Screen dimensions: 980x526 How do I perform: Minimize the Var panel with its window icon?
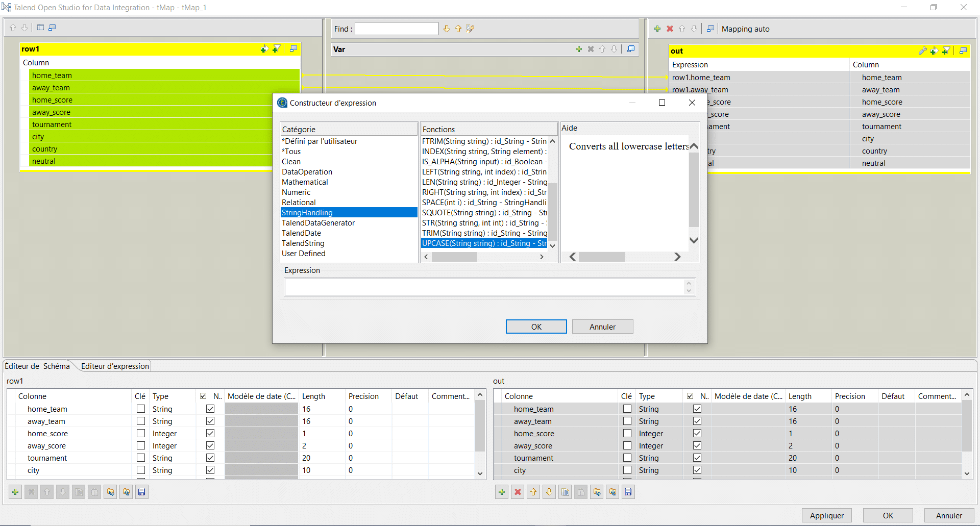(x=631, y=49)
